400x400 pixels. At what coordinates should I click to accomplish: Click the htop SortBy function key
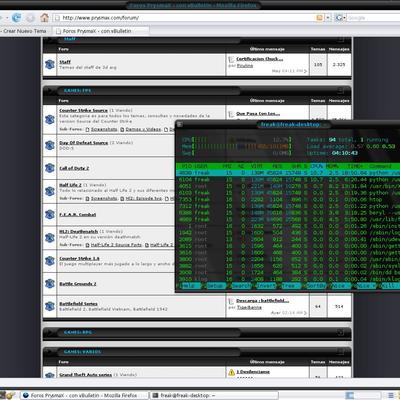click(x=316, y=286)
